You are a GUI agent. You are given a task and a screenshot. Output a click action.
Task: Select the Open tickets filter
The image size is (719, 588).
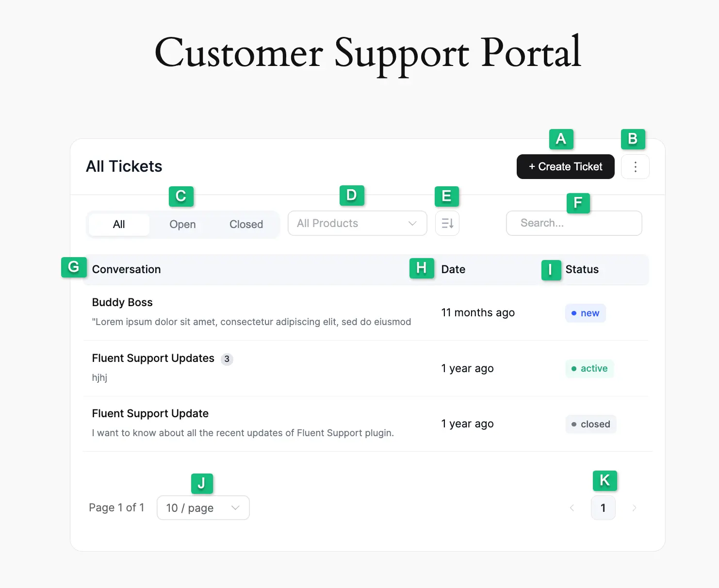point(182,224)
